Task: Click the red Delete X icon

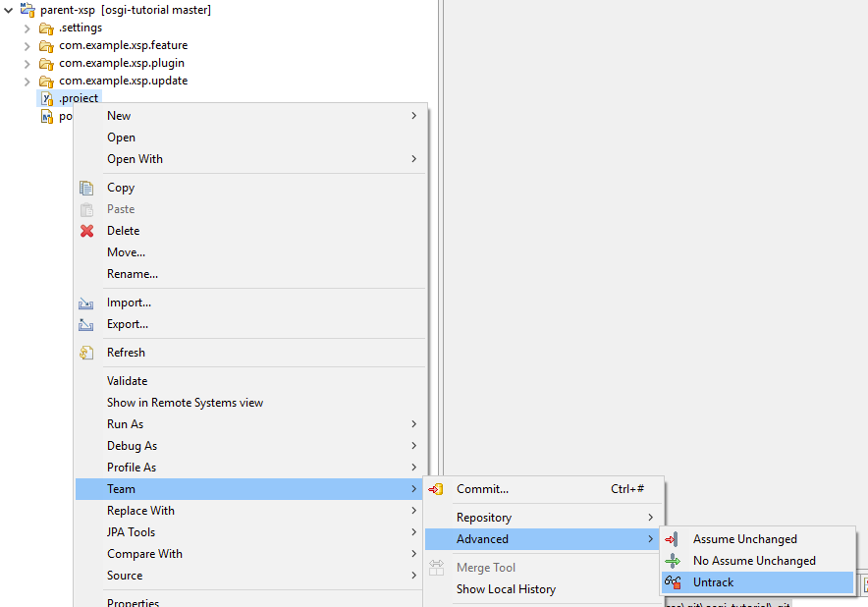Action: 86,231
